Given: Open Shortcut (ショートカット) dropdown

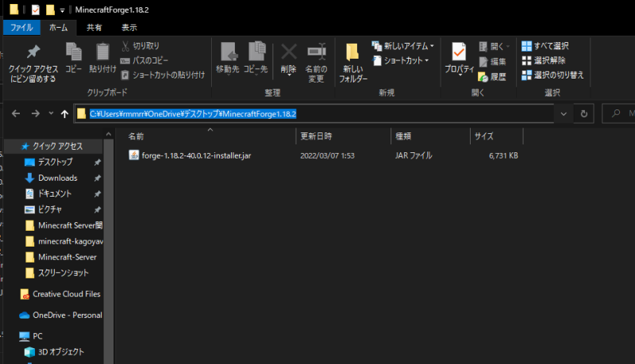Looking at the screenshot, I should point(400,60).
